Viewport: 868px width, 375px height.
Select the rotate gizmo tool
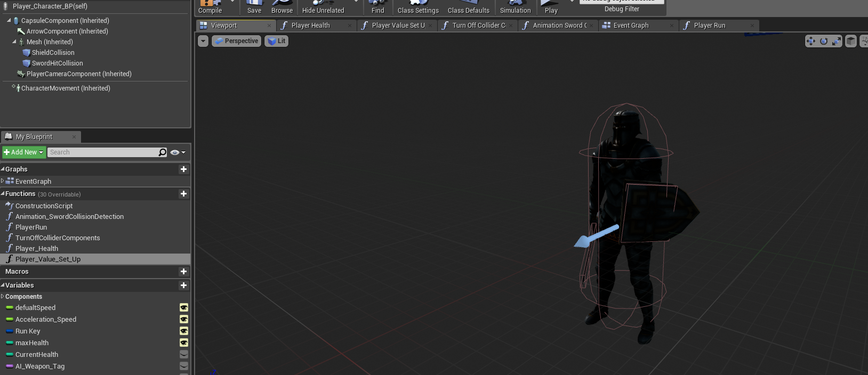824,41
